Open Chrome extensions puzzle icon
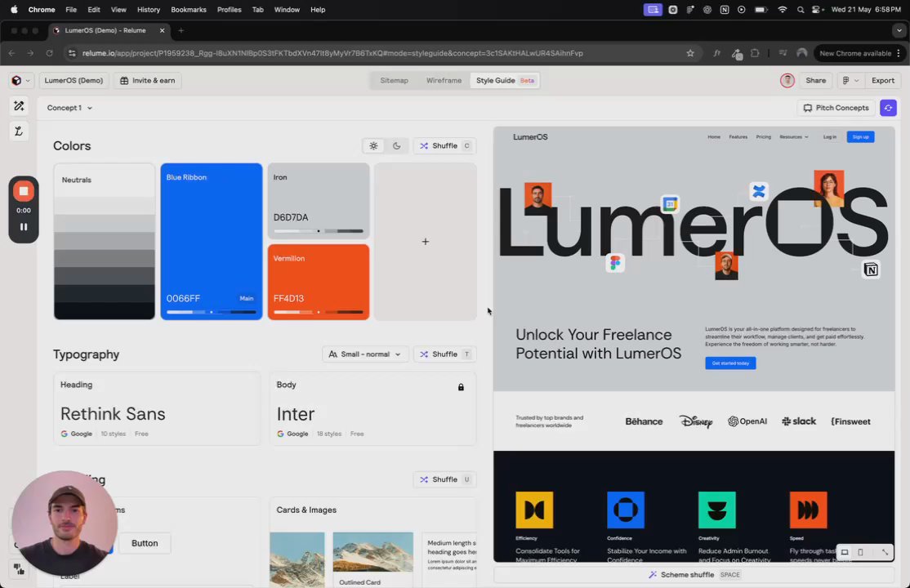Image resolution: width=910 pixels, height=588 pixels. point(755,53)
